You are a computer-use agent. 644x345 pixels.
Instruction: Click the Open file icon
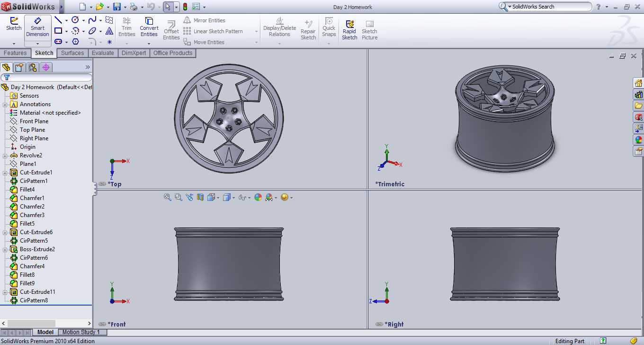click(99, 7)
